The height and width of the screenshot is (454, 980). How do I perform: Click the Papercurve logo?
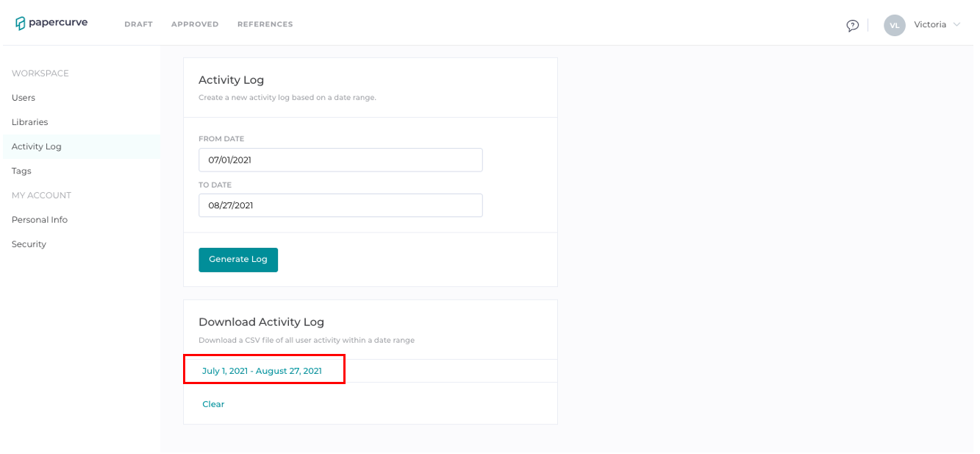(x=51, y=24)
